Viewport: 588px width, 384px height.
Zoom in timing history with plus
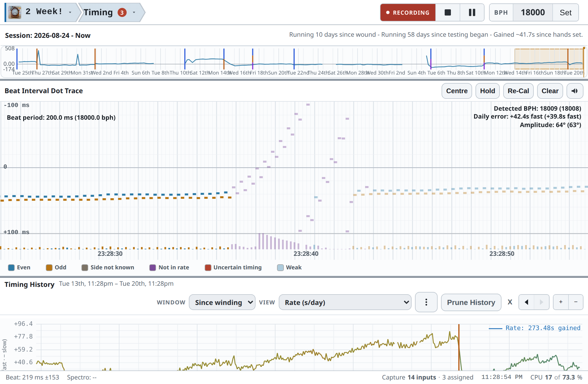pyautogui.click(x=561, y=302)
